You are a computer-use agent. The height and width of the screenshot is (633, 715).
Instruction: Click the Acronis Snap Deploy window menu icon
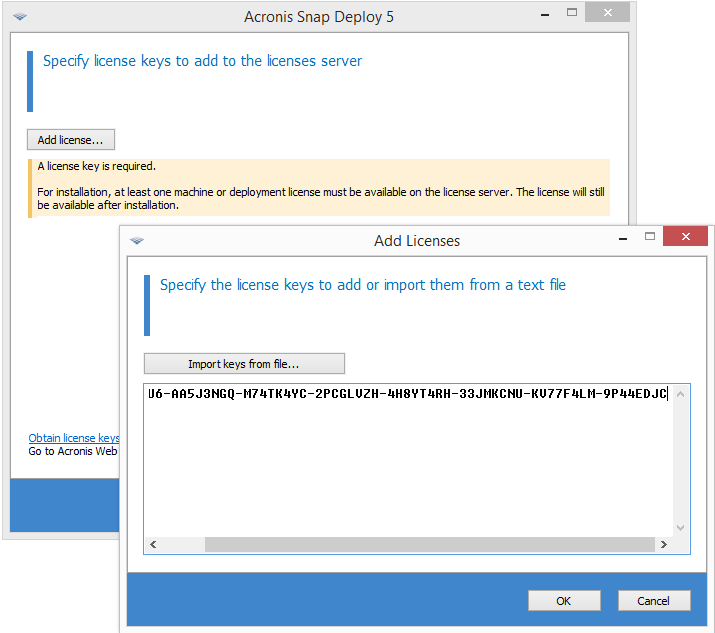(x=21, y=17)
